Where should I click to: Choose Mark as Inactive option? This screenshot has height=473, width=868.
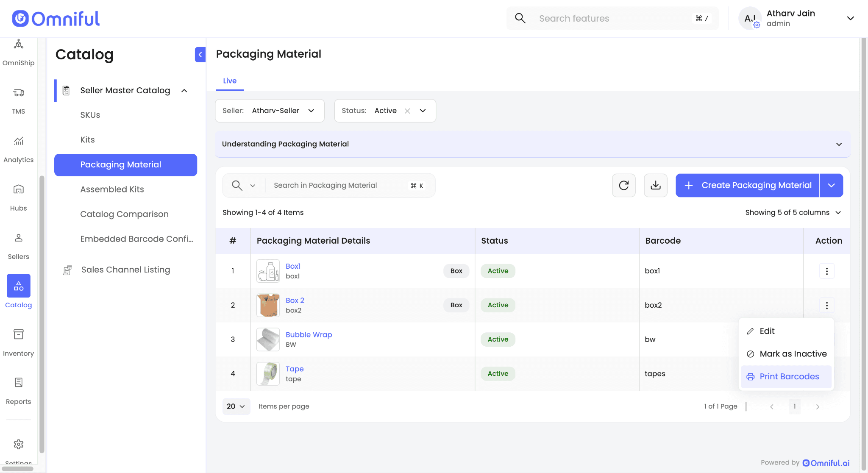[x=793, y=353]
